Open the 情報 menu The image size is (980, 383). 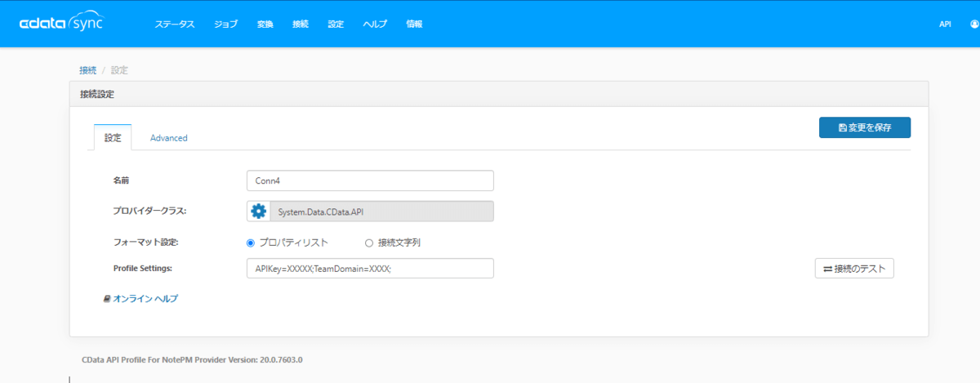pyautogui.click(x=414, y=24)
